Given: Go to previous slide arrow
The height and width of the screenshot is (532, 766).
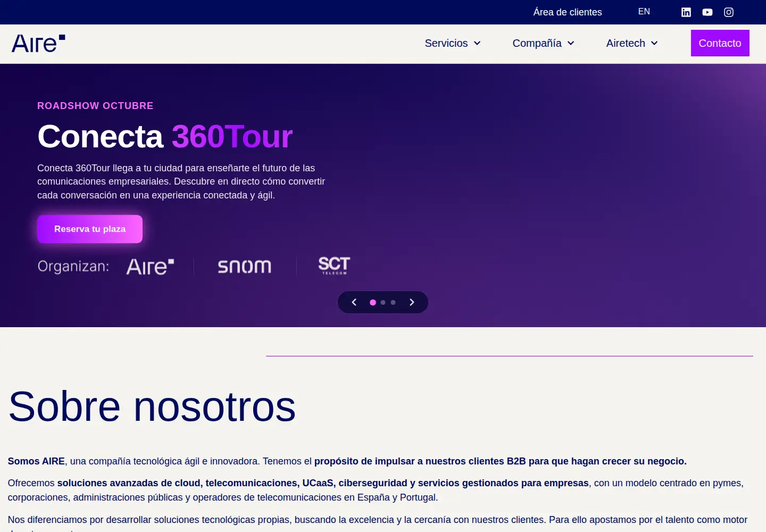Looking at the screenshot, I should pyautogui.click(x=354, y=302).
